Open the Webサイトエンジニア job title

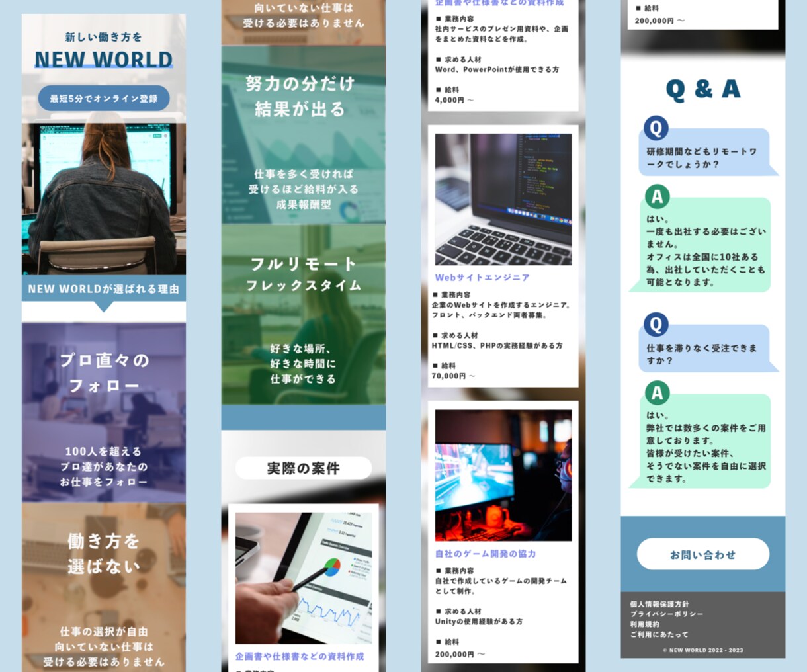482,278
